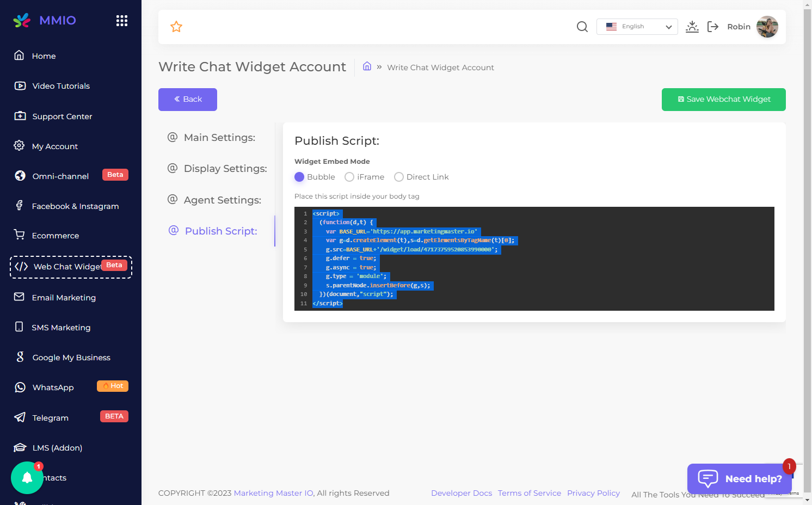
Task: Select the iFrame embed mode
Action: point(349,177)
